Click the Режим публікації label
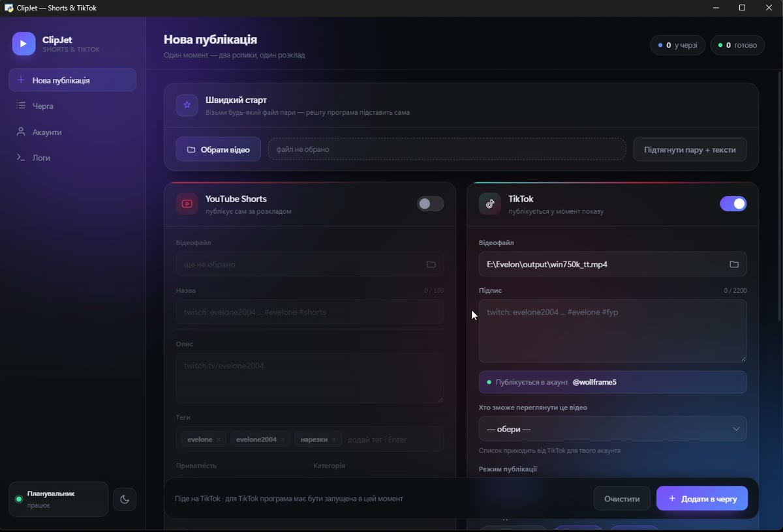This screenshot has width=783, height=532. (508, 469)
